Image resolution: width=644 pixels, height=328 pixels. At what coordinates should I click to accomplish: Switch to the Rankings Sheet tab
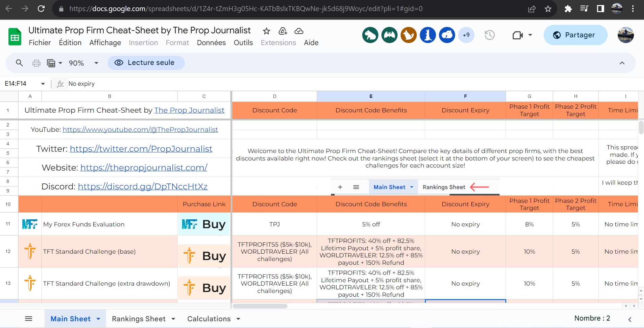(139, 319)
